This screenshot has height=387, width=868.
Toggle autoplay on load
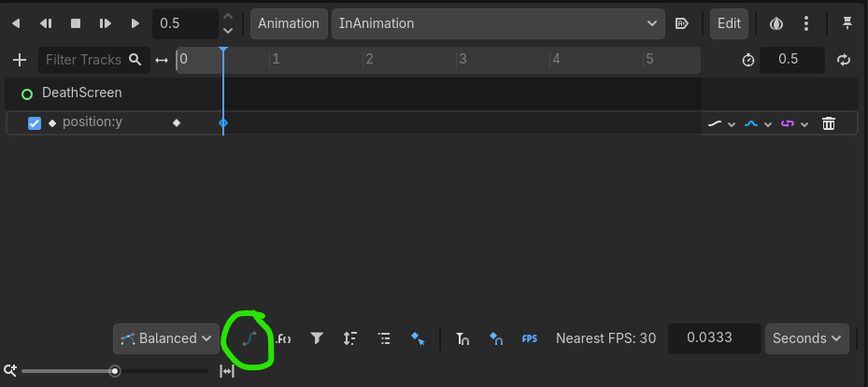click(682, 23)
